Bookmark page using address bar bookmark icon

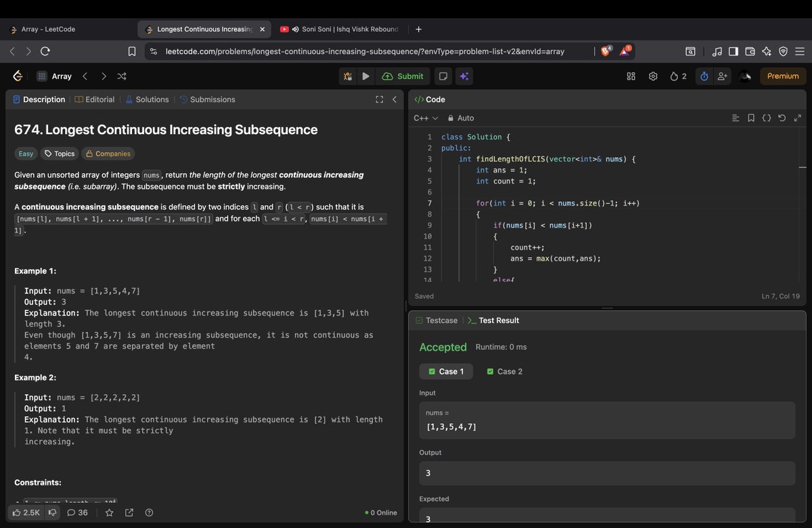tap(133, 51)
